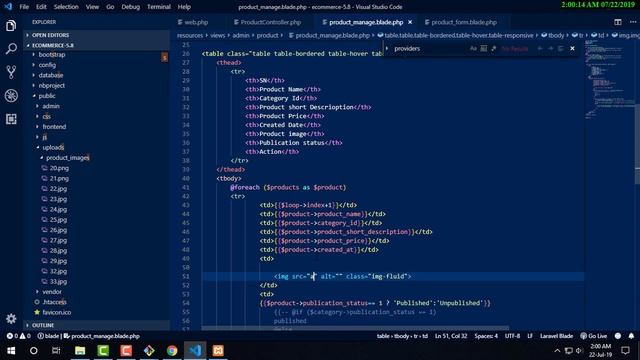This screenshot has height=360, width=640.
Task: Click the feedback smiley in status bar
Action: point(618,336)
